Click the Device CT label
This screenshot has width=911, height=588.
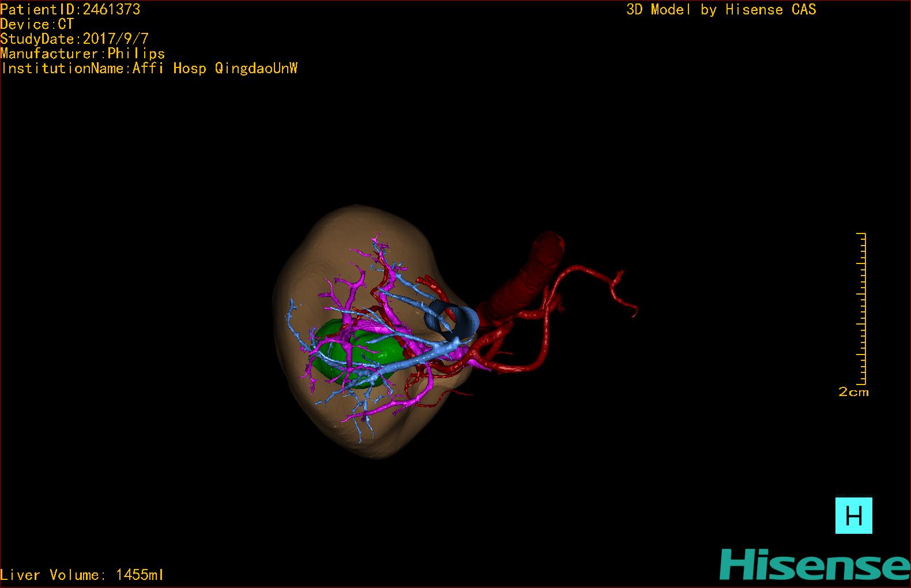[x=37, y=24]
